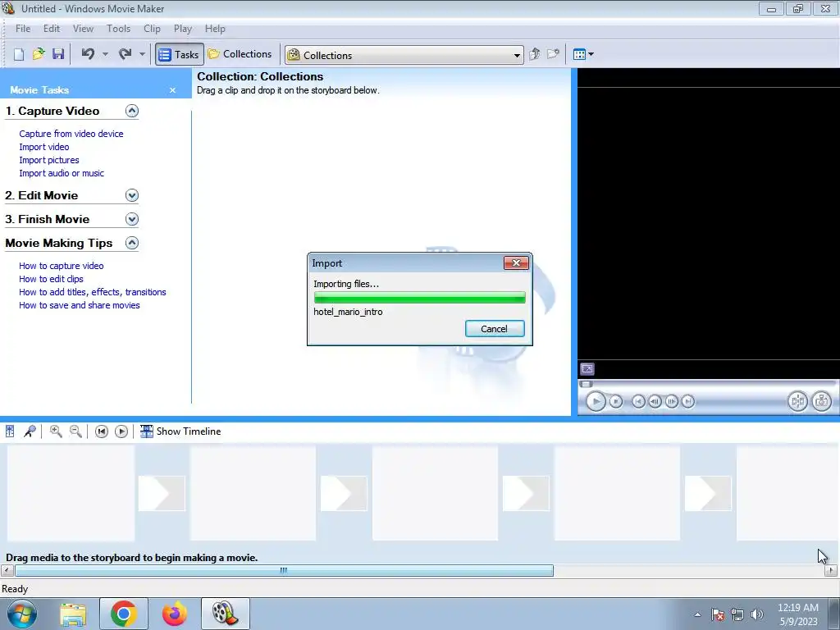The height and width of the screenshot is (630, 840).
Task: Click the Importing files progress bar
Action: click(419, 298)
